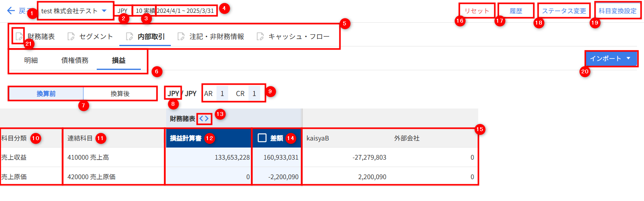Expand columns with 財務諸表 arrows icon
Viewport: 644px width, 201px height.
(204, 118)
